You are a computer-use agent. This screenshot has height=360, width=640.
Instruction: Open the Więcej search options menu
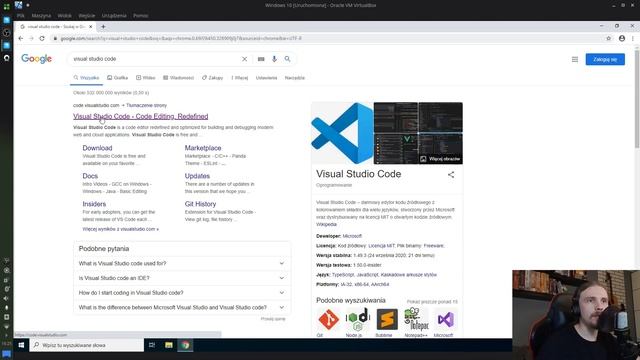point(240,78)
